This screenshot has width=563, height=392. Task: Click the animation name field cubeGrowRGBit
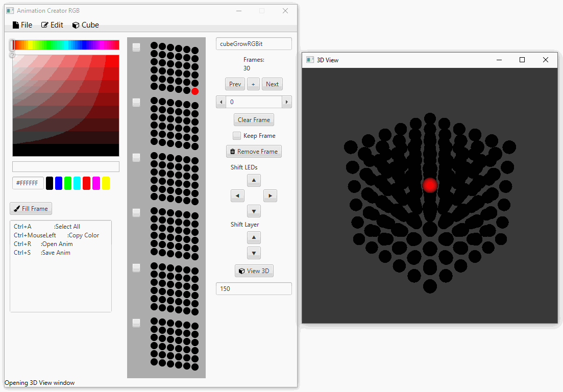[x=254, y=44]
